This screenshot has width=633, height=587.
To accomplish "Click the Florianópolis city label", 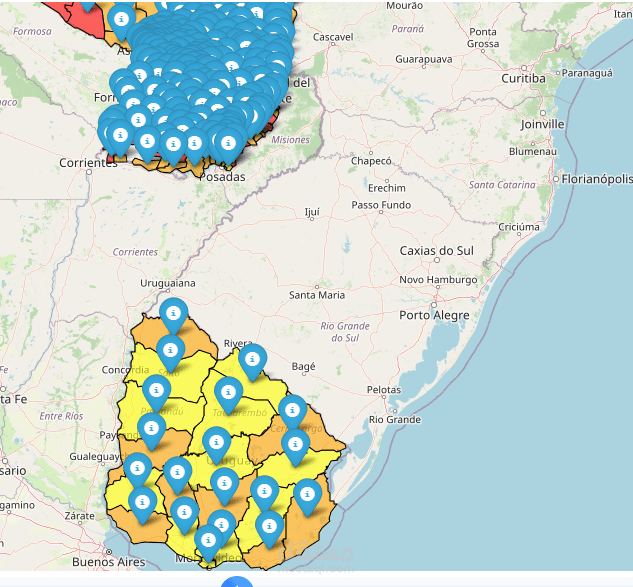I will (597, 179).
